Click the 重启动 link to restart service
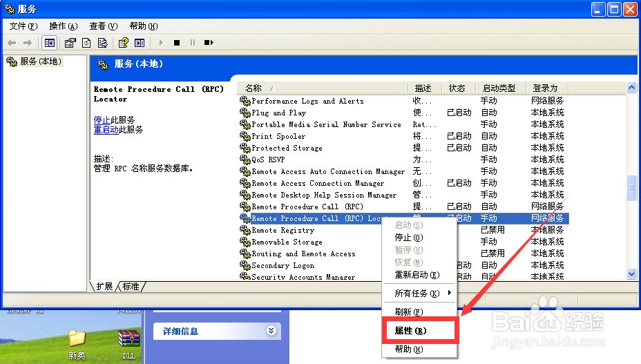 (106, 130)
